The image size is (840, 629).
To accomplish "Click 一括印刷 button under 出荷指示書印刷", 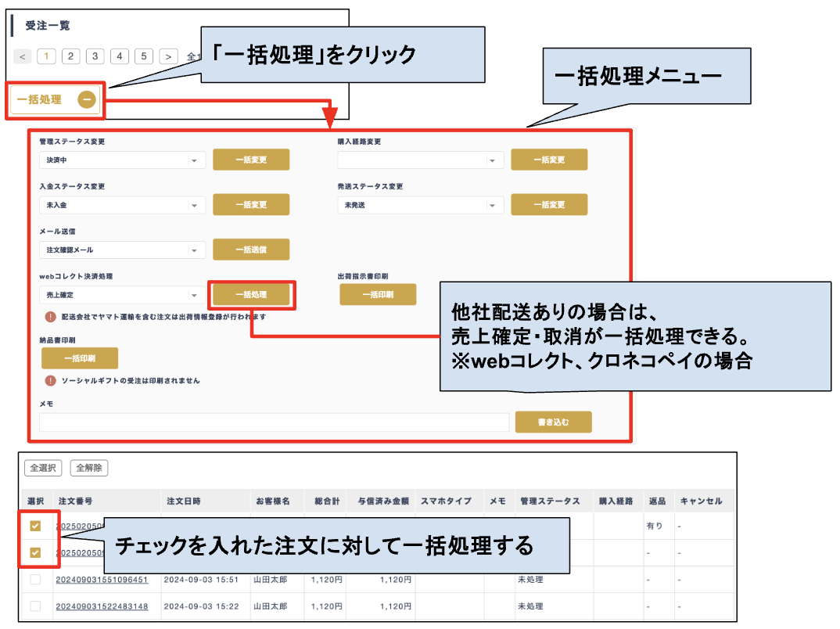I will click(x=378, y=295).
